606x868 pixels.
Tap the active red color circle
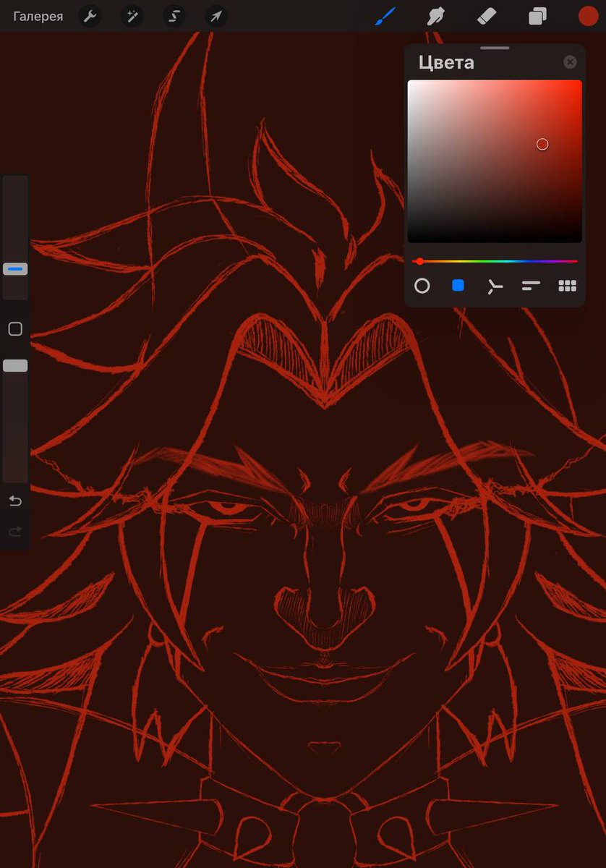point(588,16)
